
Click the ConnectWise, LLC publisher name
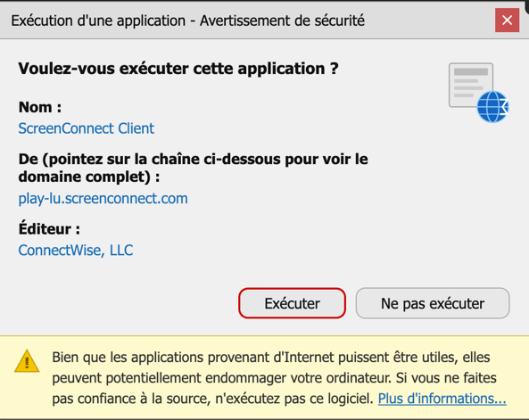pos(76,251)
